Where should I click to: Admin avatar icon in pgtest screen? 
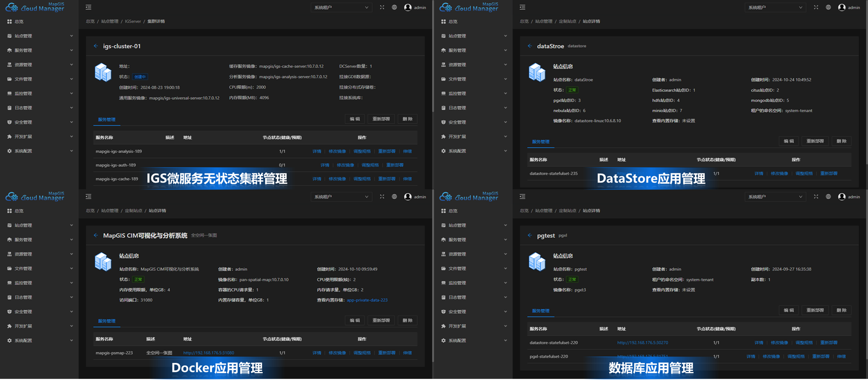pyautogui.click(x=842, y=197)
